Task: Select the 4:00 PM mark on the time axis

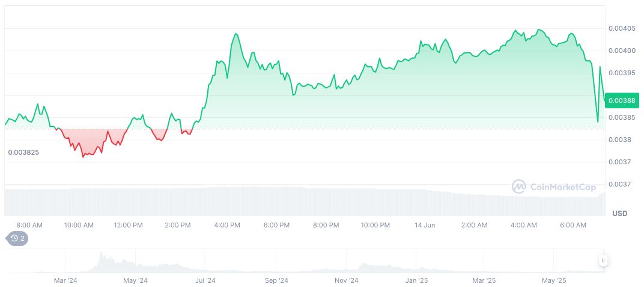Action: [227, 225]
